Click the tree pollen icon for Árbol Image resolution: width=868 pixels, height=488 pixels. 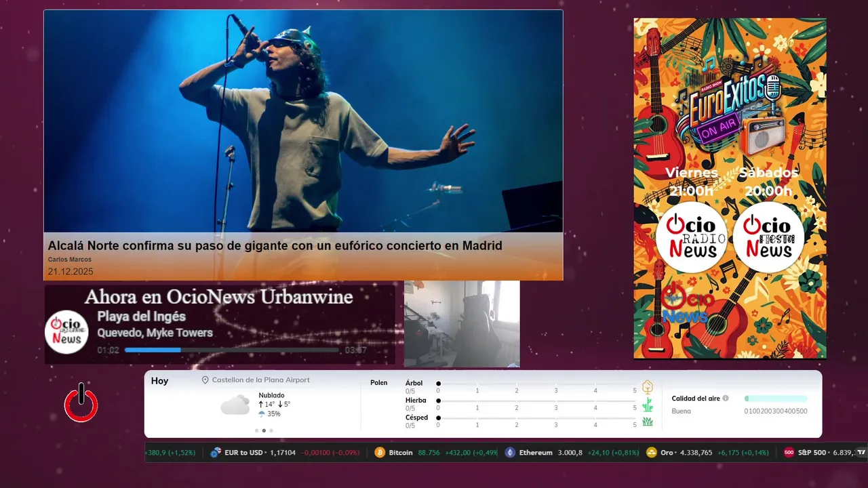click(648, 387)
